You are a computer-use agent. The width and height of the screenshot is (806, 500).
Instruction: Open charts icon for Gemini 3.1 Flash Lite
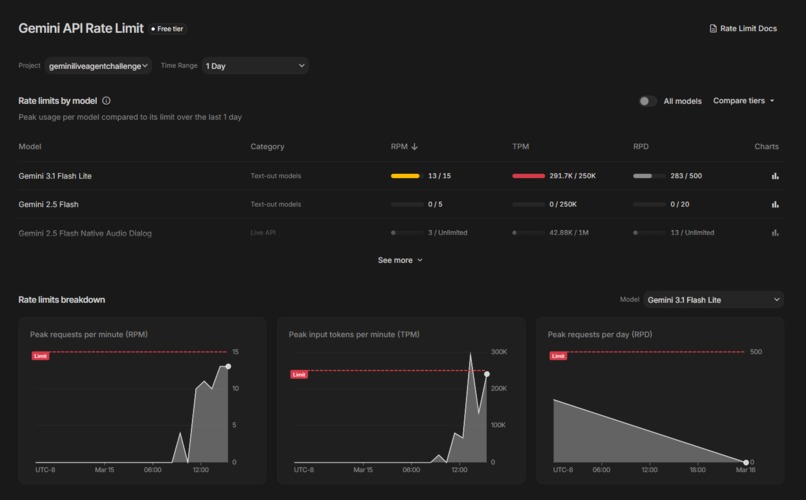pyautogui.click(x=775, y=176)
